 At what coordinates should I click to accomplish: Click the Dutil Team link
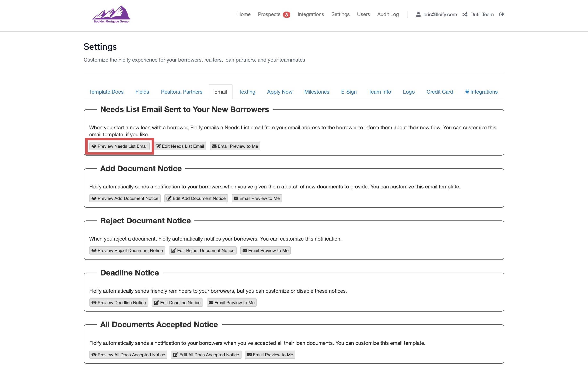tap(482, 14)
